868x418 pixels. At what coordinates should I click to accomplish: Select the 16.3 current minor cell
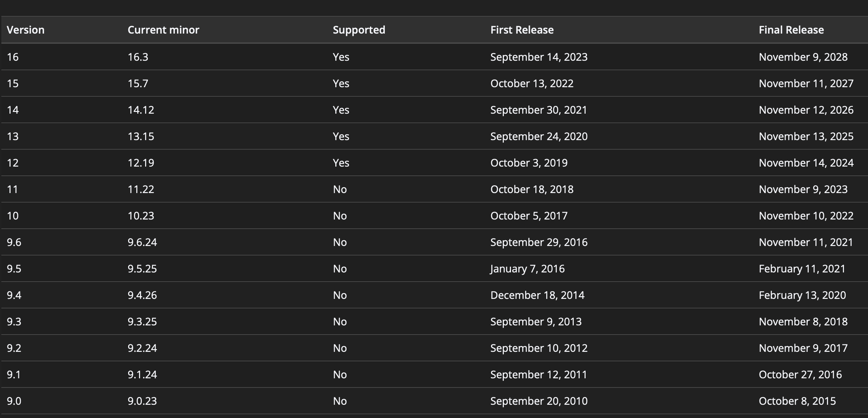(x=138, y=57)
